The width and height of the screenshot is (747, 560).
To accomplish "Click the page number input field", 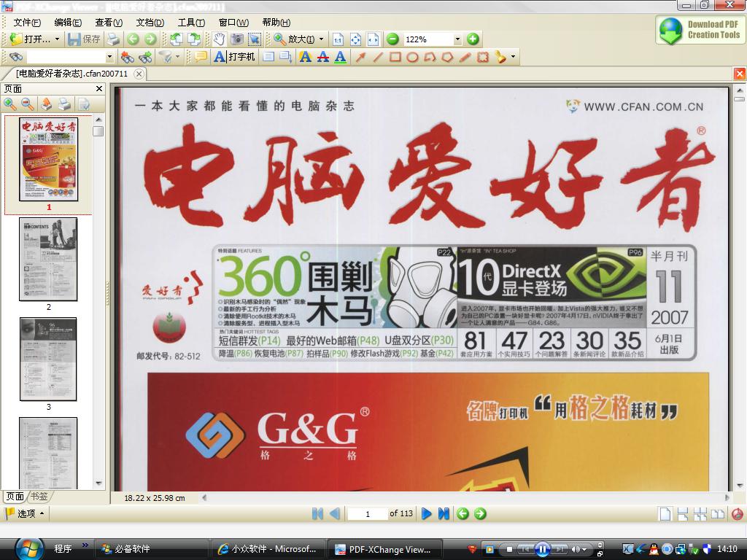I will point(368,514).
